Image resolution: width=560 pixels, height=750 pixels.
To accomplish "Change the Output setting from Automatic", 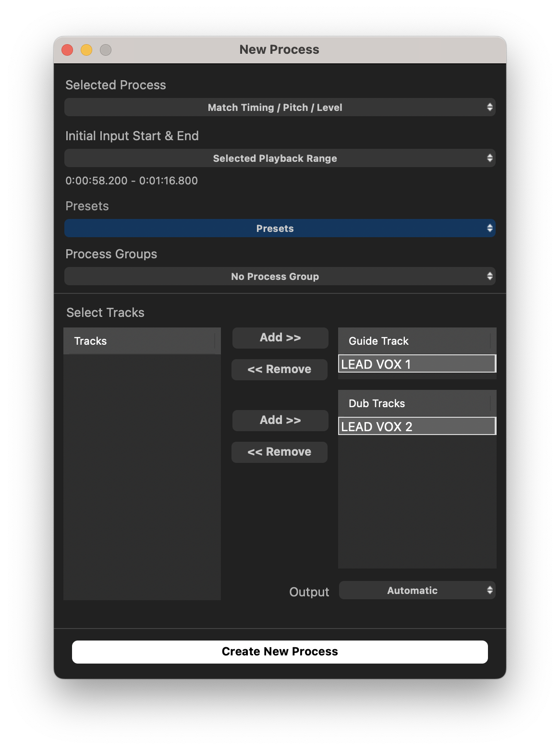I will pos(417,590).
